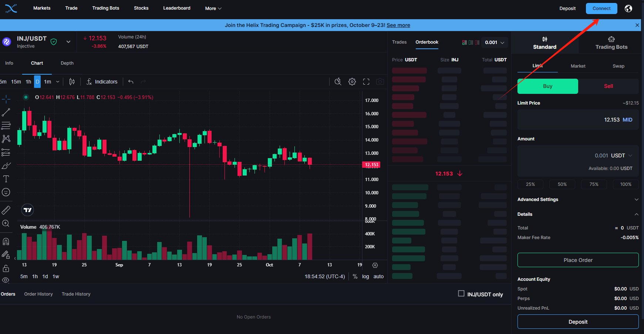Switch to the Market order tab
The width and height of the screenshot is (644, 334).
(578, 66)
